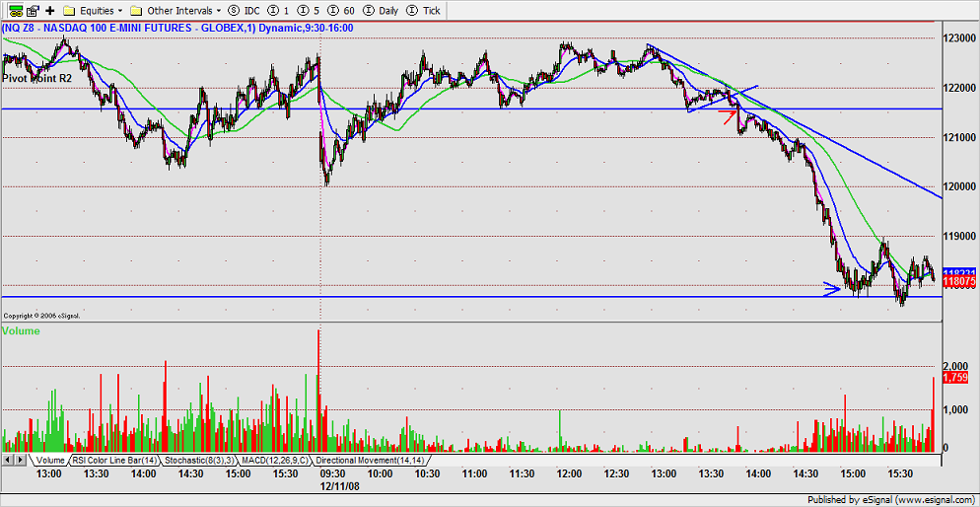Switch to the Tick interval
This screenshot has height=507, width=980.
pyautogui.click(x=424, y=11)
